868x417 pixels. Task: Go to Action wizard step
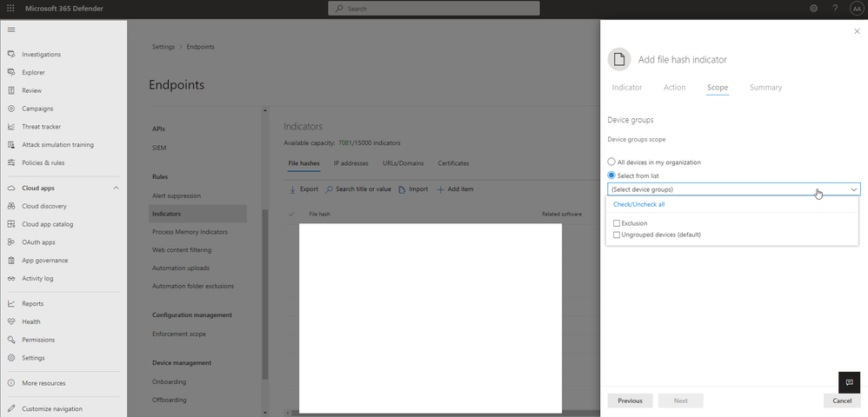(674, 88)
